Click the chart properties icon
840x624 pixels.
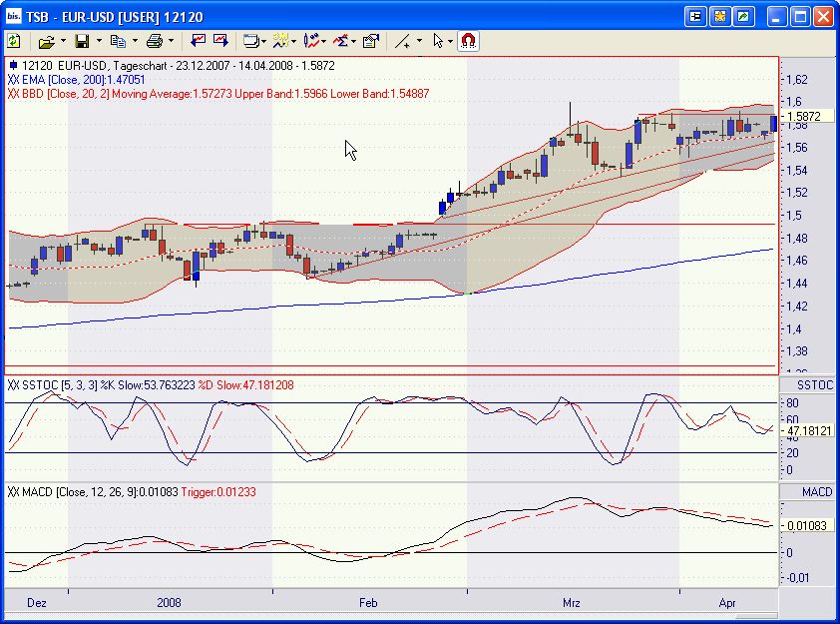coord(370,41)
